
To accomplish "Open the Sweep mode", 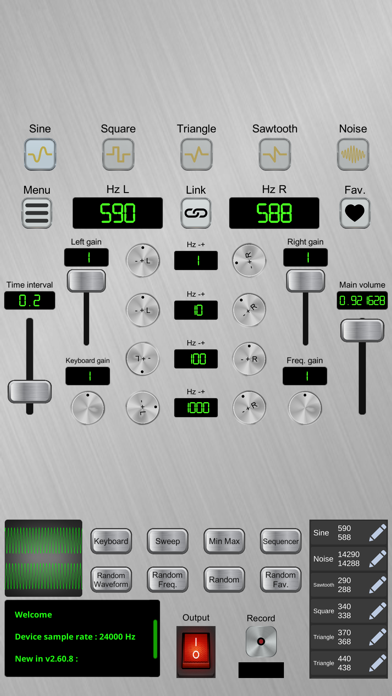I will (x=167, y=541).
